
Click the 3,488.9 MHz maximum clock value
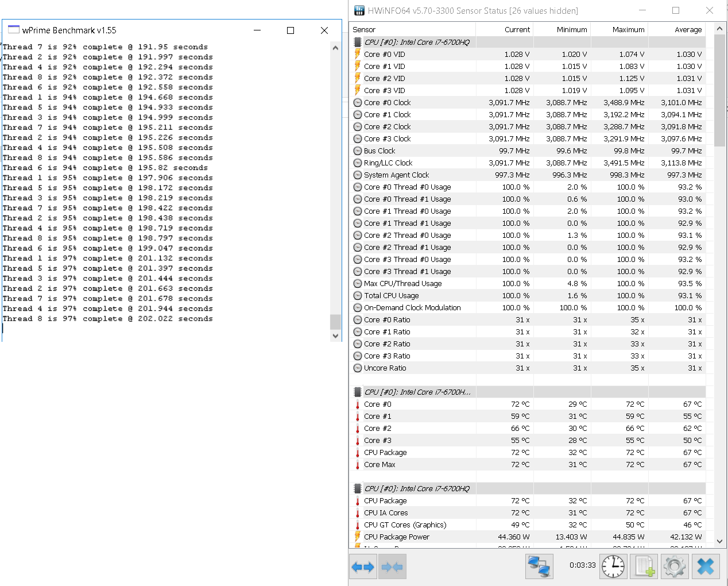pyautogui.click(x=624, y=102)
